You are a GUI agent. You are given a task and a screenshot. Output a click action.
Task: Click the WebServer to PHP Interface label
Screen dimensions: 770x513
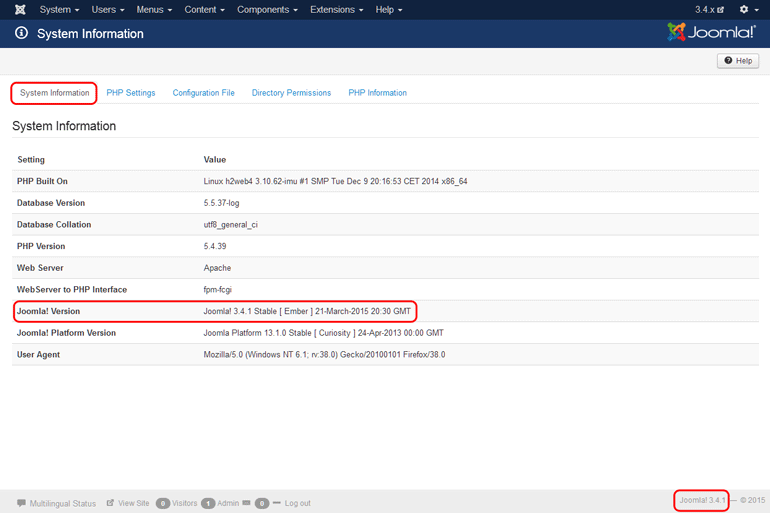click(x=72, y=289)
